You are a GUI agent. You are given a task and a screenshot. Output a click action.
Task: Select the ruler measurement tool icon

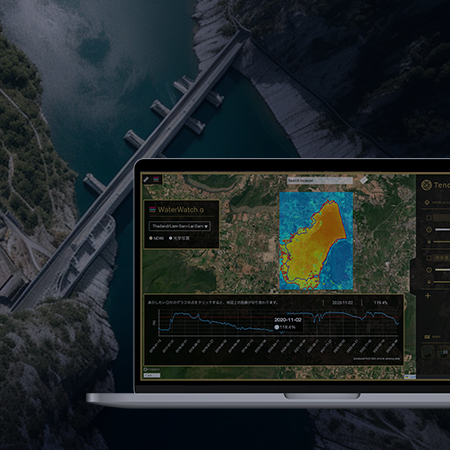146,180
